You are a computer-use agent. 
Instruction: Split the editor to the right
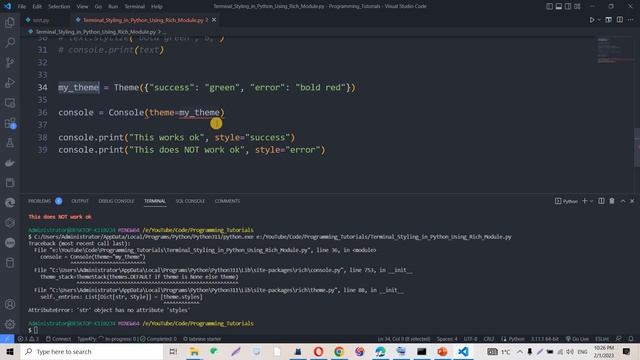click(x=620, y=20)
